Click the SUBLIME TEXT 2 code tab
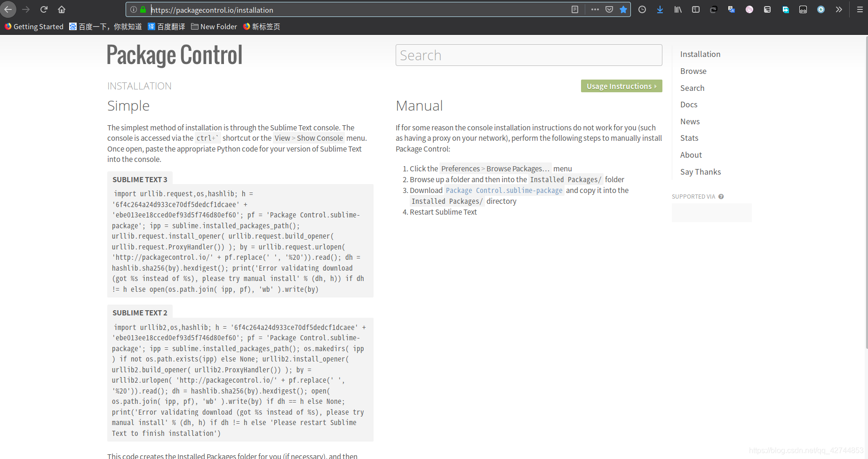This screenshot has height=459, width=868. point(140,313)
